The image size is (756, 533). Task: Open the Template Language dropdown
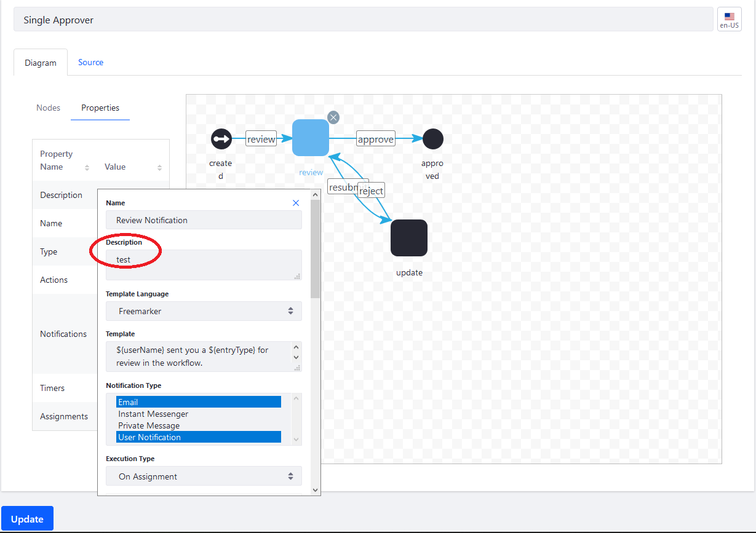coord(204,311)
